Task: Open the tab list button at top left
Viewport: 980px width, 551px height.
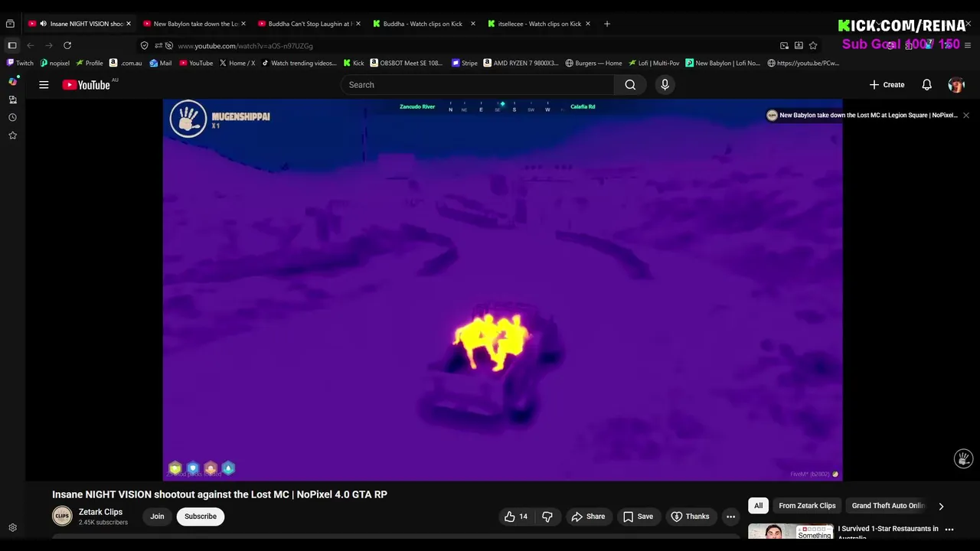Action: click(10, 24)
